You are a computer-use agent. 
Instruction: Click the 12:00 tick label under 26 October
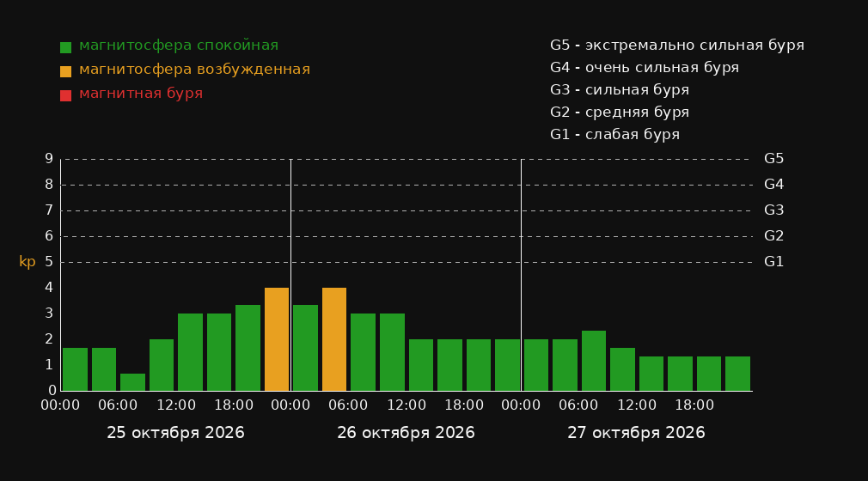coord(406,405)
